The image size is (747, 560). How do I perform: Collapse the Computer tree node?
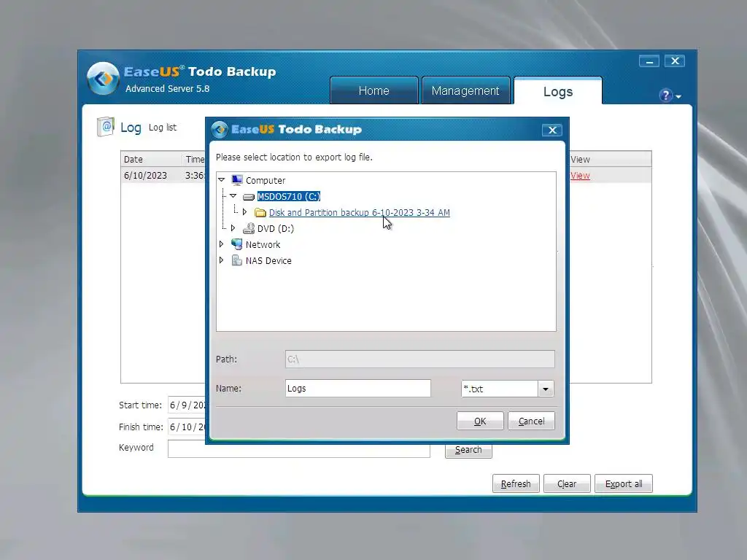click(x=222, y=180)
